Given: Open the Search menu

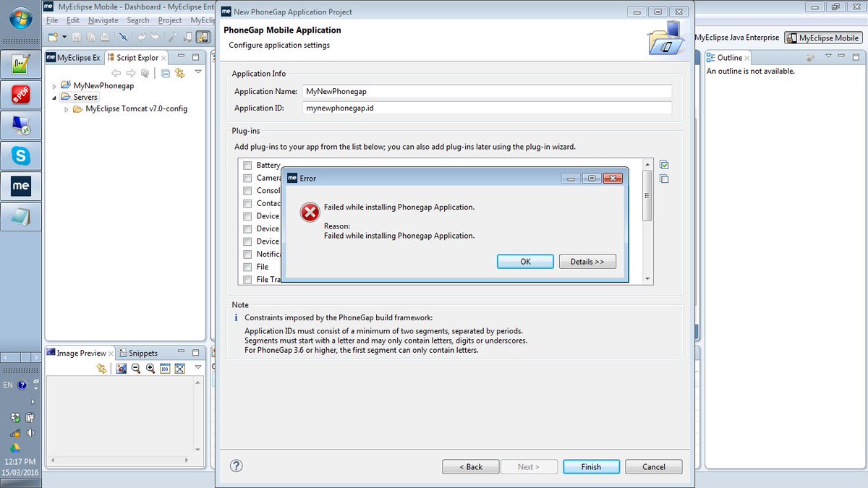Looking at the screenshot, I should tap(137, 20).
